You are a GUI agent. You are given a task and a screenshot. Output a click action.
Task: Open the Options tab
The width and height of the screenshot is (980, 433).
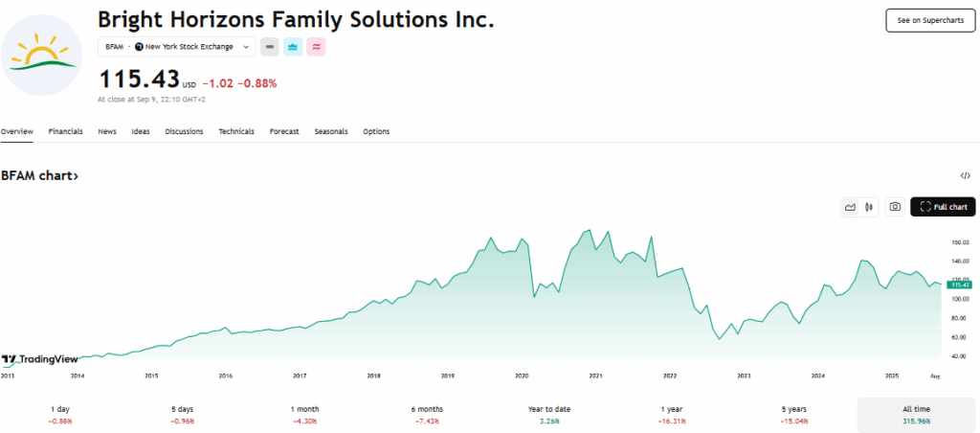376,131
